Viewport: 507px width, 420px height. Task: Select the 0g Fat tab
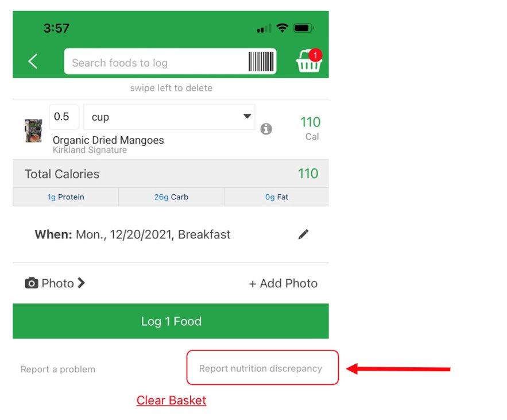point(276,196)
